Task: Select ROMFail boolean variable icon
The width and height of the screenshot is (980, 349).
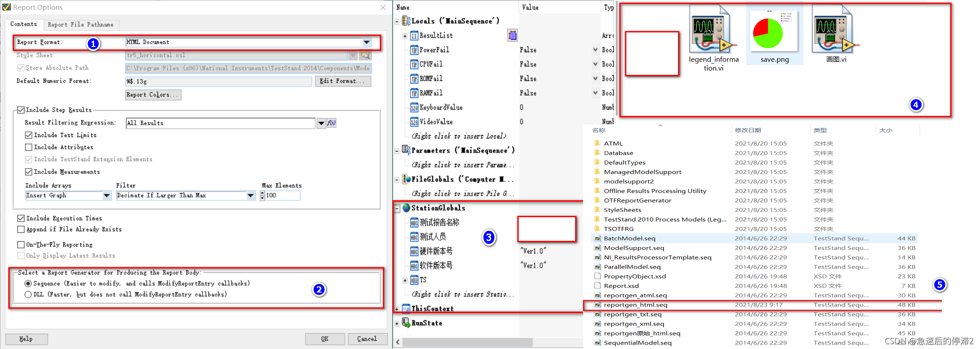Action: pyautogui.click(x=414, y=79)
